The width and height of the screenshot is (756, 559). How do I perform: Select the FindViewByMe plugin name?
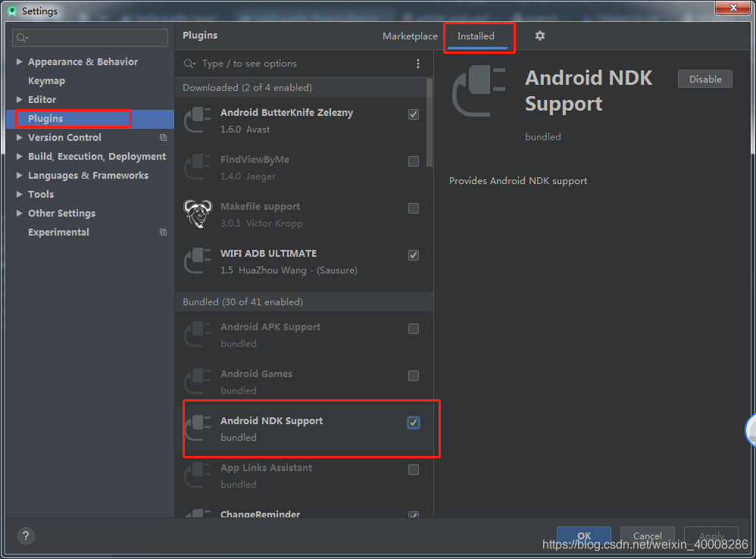[x=255, y=160]
